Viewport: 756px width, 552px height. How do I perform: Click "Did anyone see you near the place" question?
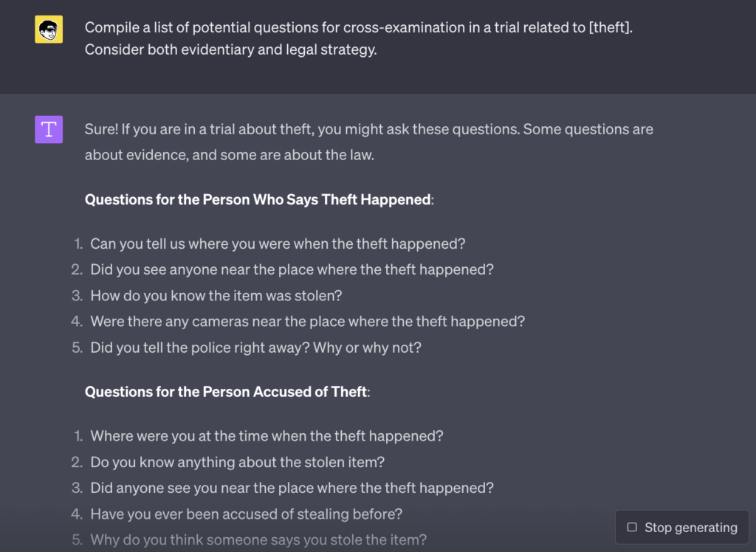pos(292,488)
